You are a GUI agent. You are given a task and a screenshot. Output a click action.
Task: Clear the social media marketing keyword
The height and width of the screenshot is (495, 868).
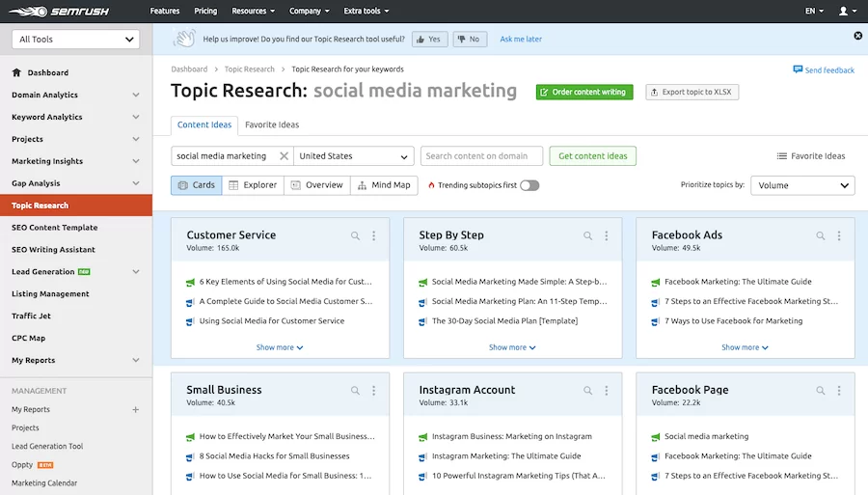[x=284, y=156]
